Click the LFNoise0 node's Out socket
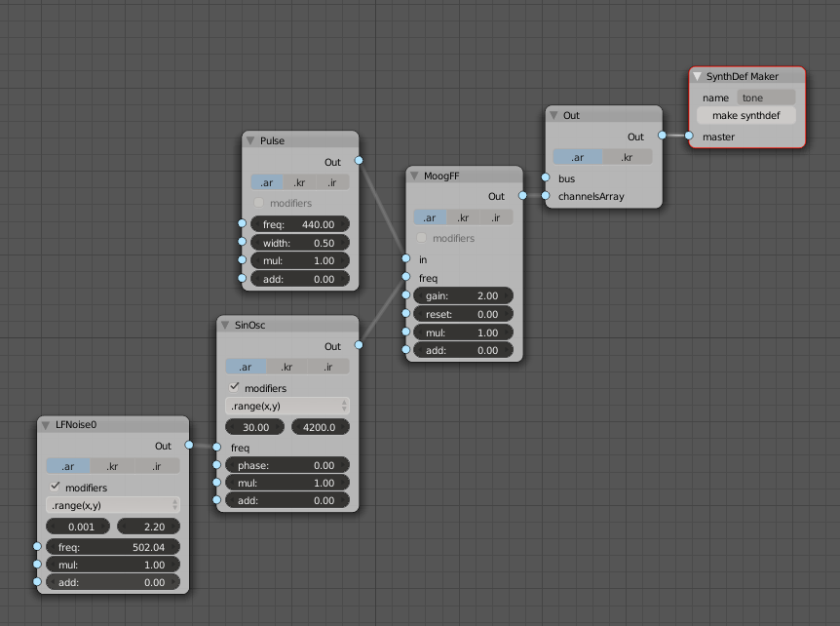 (189, 445)
